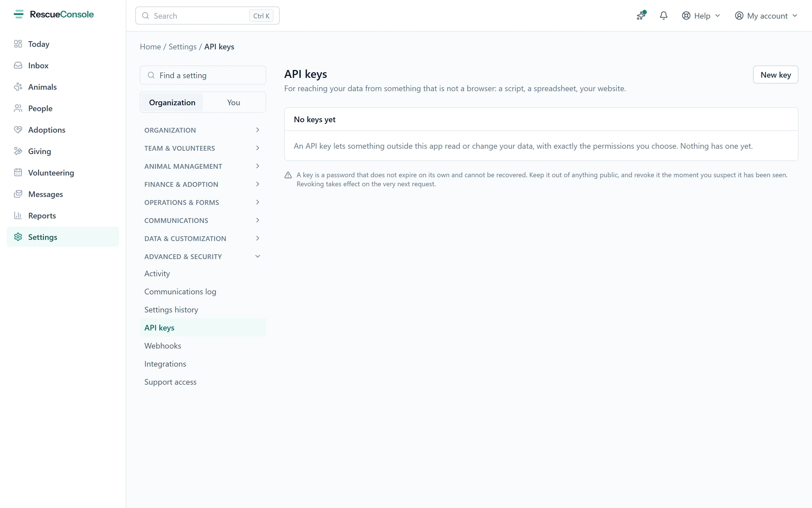
Task: Open Settings history page
Action: point(203,310)
